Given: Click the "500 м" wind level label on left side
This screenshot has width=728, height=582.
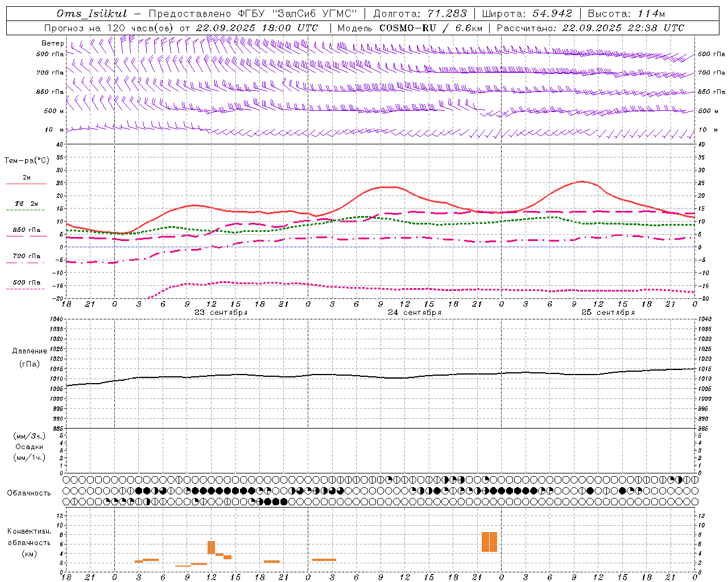Looking at the screenshot, I should tap(54, 111).
